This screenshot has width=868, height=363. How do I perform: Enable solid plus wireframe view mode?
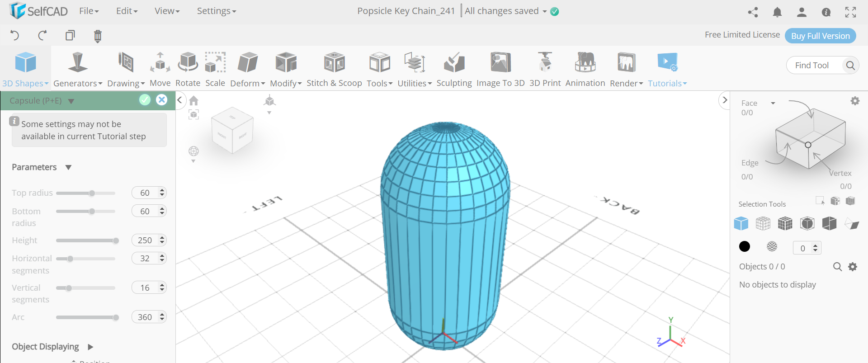point(785,223)
